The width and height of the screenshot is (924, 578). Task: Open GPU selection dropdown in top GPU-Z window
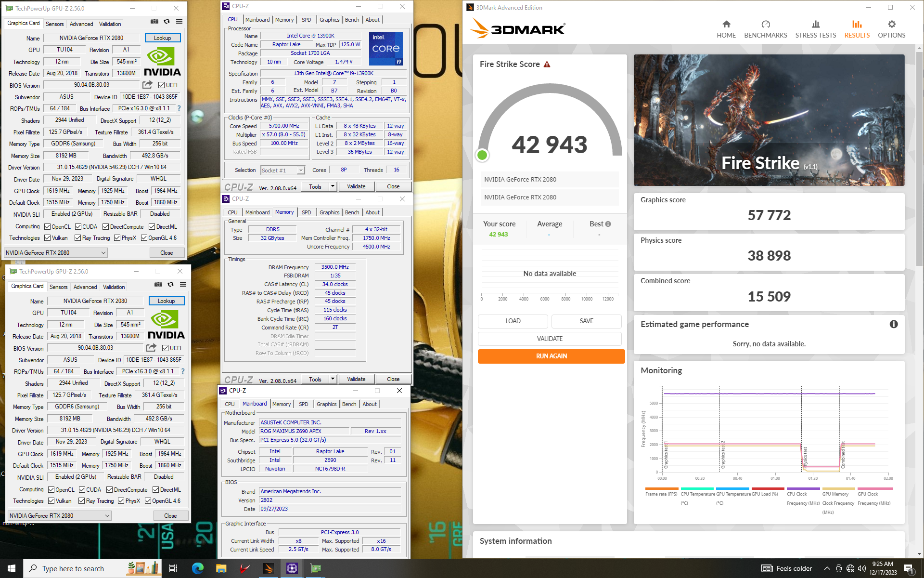(56, 252)
